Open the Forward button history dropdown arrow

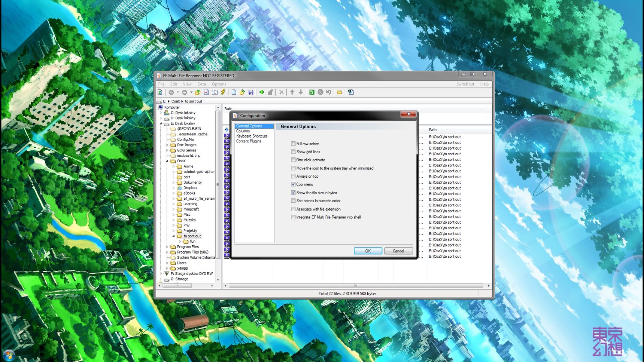coord(191,92)
